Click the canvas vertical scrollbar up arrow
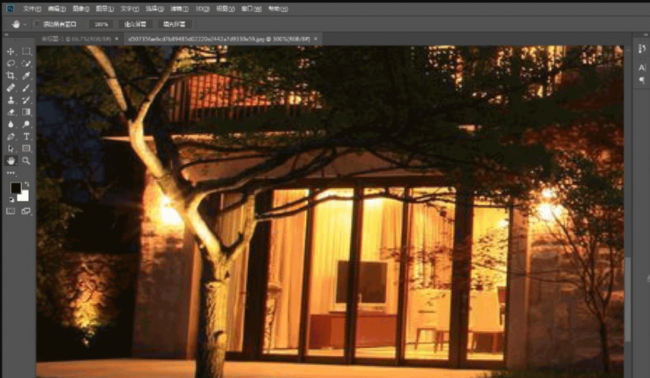This screenshot has width=650, height=378. pyautogui.click(x=627, y=50)
